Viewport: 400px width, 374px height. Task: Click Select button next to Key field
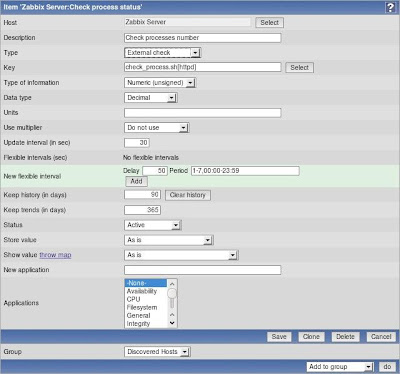[299, 68]
